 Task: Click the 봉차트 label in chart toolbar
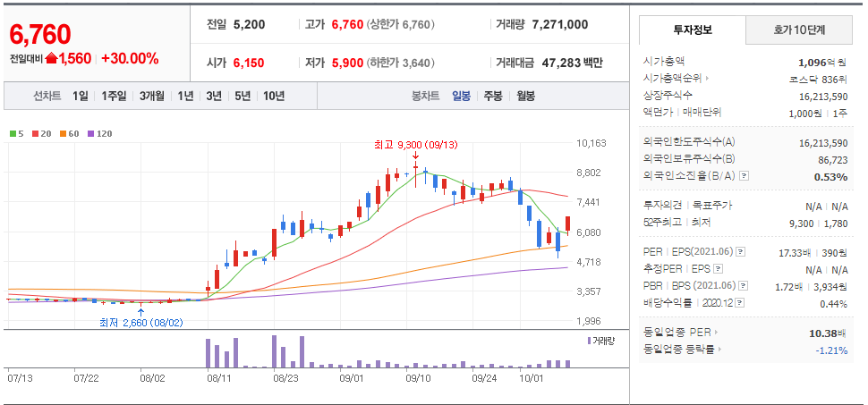(x=426, y=96)
